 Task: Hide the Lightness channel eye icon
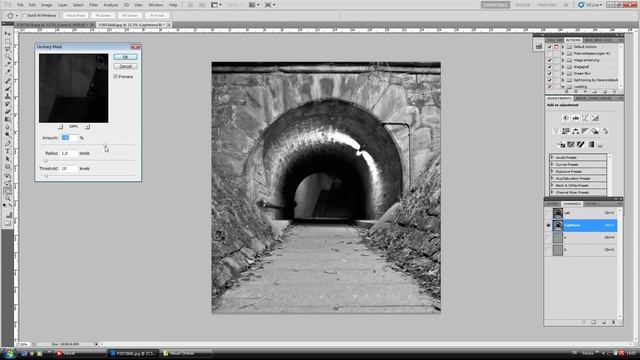pos(548,225)
